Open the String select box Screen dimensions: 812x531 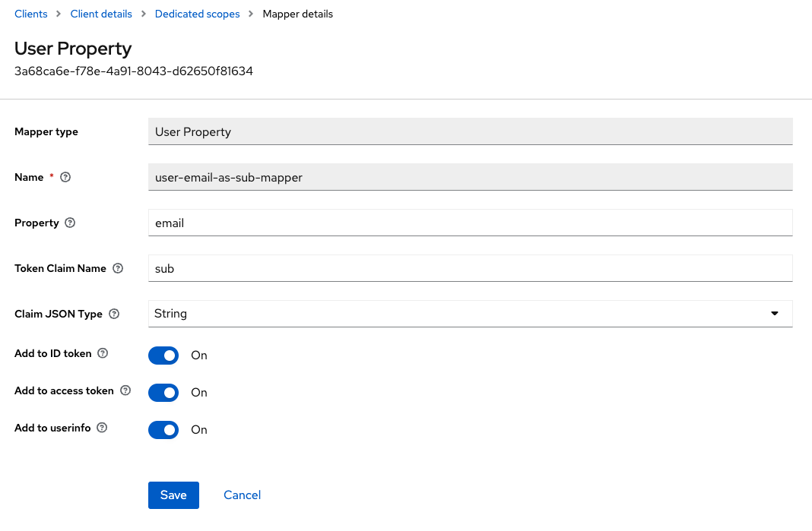470,314
